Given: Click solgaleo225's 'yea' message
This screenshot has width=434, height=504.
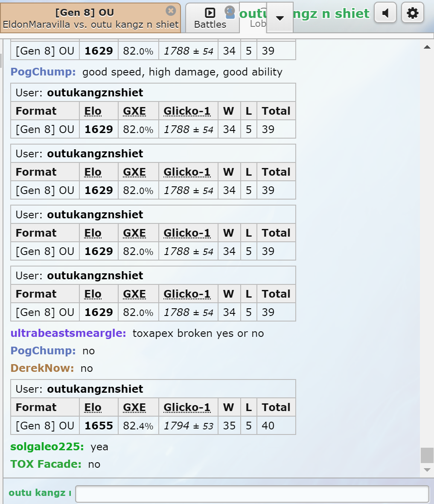Looking at the screenshot, I should [x=99, y=447].
